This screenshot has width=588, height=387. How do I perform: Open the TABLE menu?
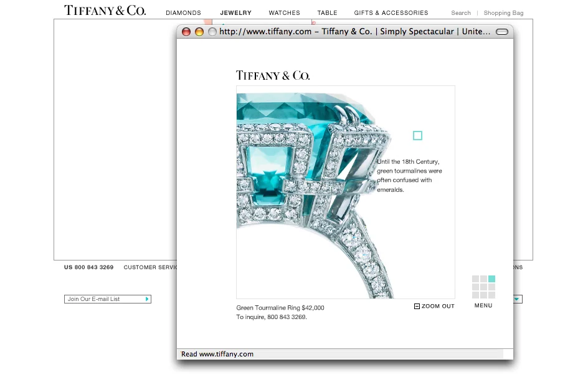click(x=328, y=12)
